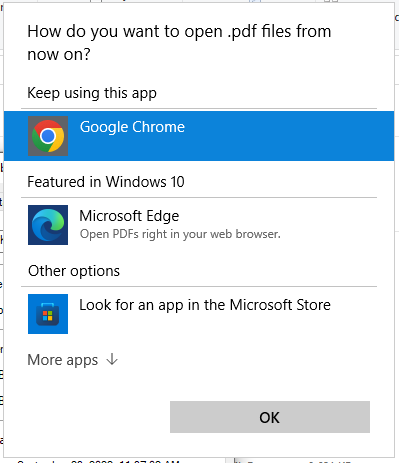Screen dimensions: 399x463
Task: Click the Google Chrome logo icon
Action: [48, 136]
